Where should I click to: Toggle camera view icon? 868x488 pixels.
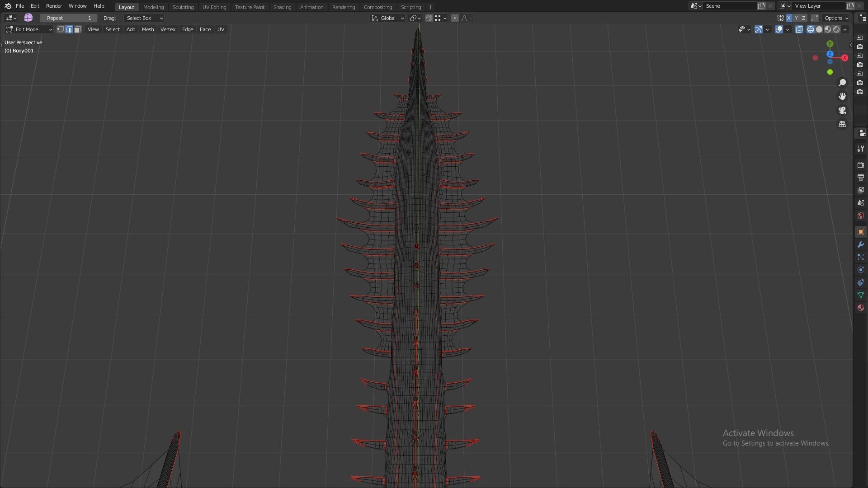[x=842, y=110]
